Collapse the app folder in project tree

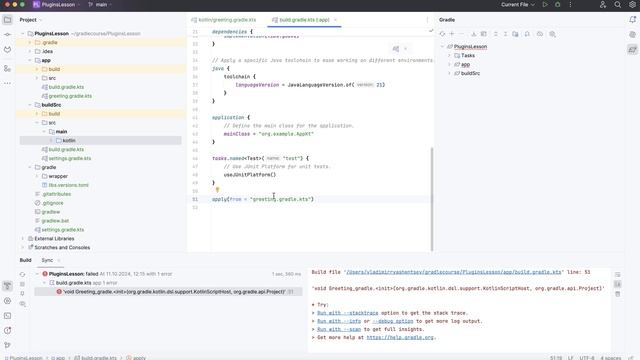pyautogui.click(x=30, y=60)
